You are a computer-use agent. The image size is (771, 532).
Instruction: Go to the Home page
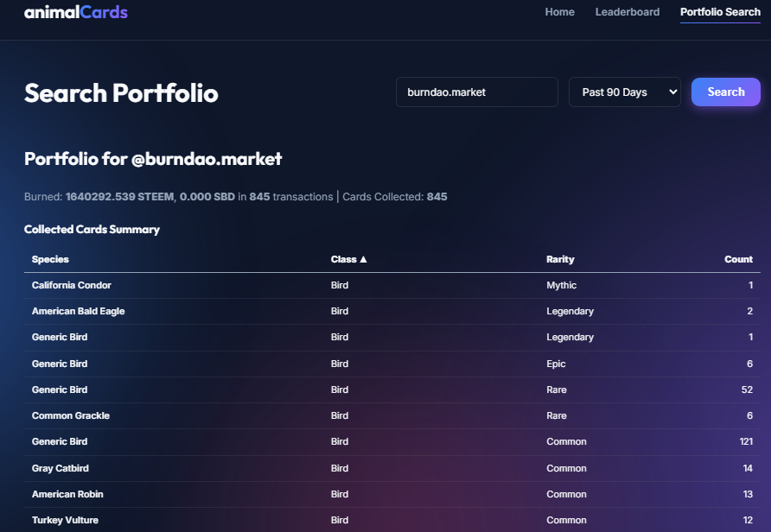coord(559,12)
